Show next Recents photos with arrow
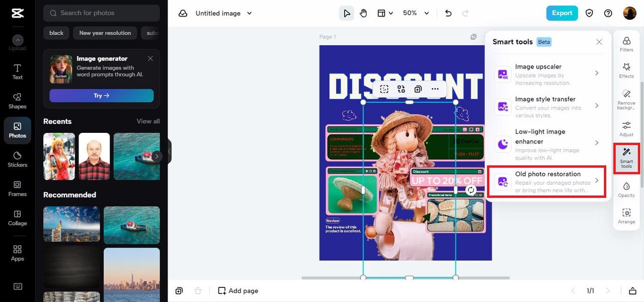 (x=157, y=157)
